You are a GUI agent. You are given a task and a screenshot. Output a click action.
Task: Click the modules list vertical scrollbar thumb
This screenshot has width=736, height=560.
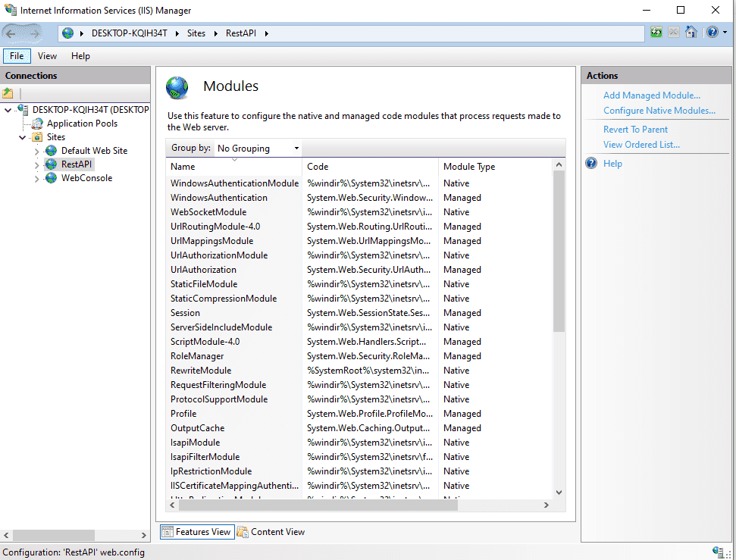(x=559, y=251)
